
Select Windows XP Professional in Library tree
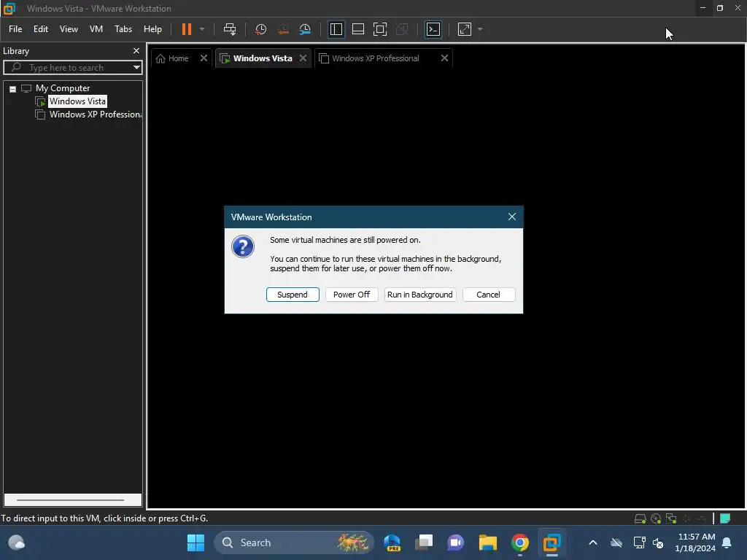96,114
